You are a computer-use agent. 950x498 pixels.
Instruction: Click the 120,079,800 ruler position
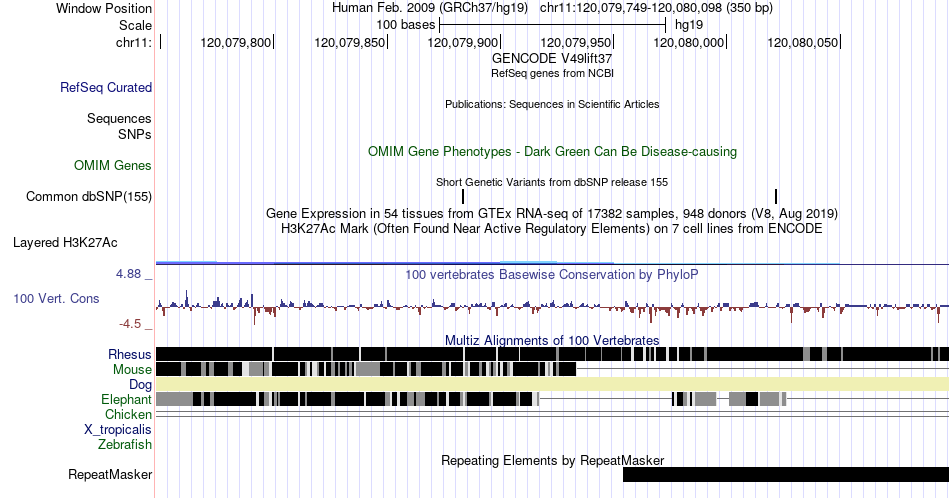[x=236, y=42]
